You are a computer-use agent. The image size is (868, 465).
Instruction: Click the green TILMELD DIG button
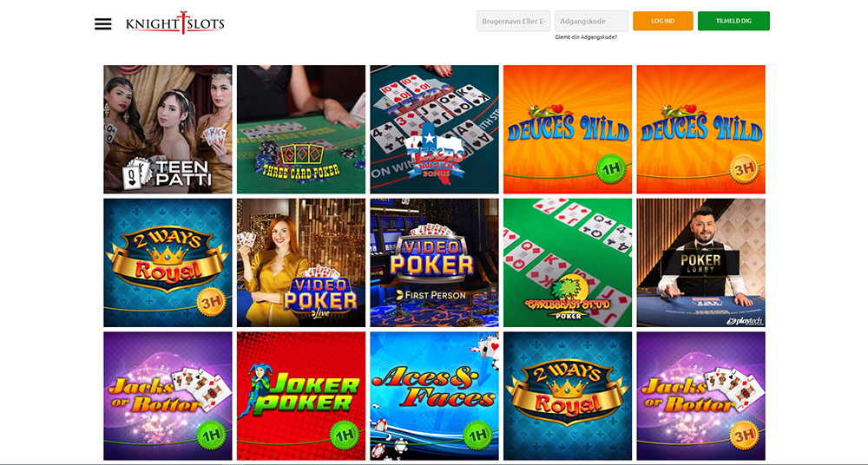click(733, 21)
